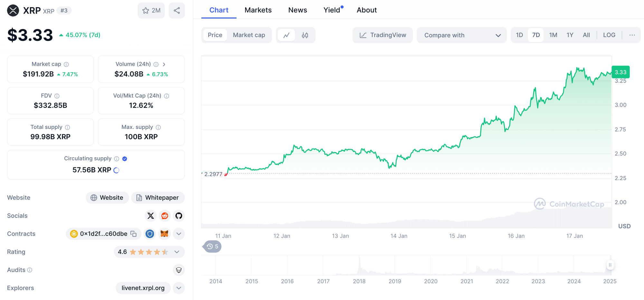
Task: Expand the Rating details chevron
Action: (177, 252)
